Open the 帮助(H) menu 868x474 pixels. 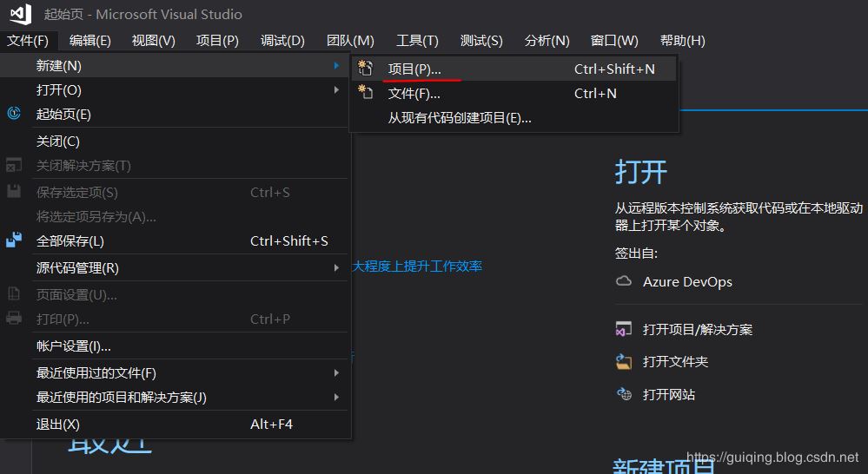[x=683, y=41]
